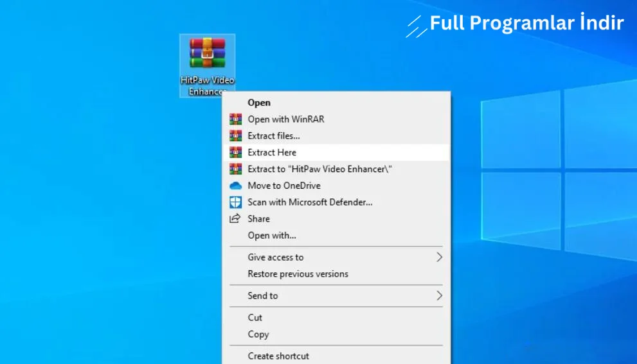Image resolution: width=637 pixels, height=364 pixels.
Task: Click WinRAR icon beside Extract to HitPaw folder
Action: (236, 169)
